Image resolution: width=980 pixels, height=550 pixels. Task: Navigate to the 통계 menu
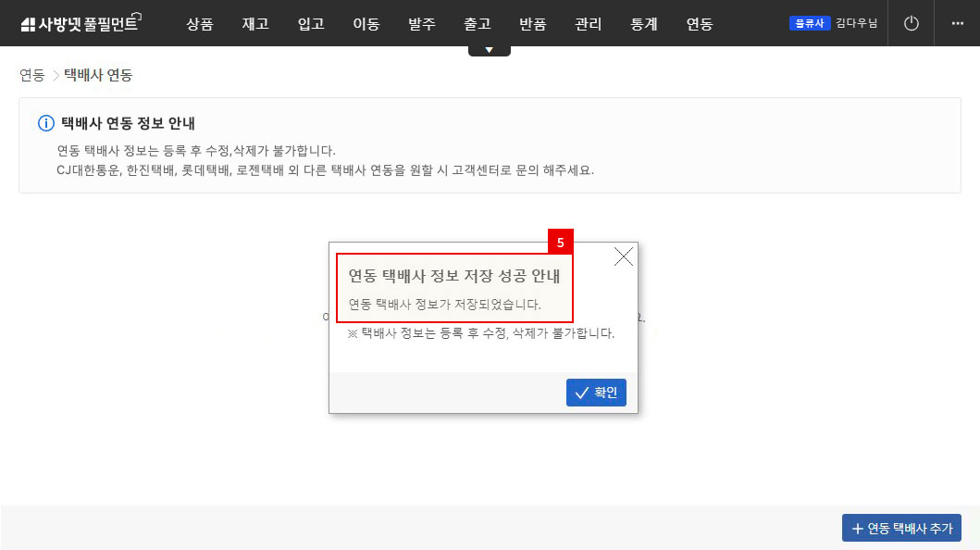643,25
